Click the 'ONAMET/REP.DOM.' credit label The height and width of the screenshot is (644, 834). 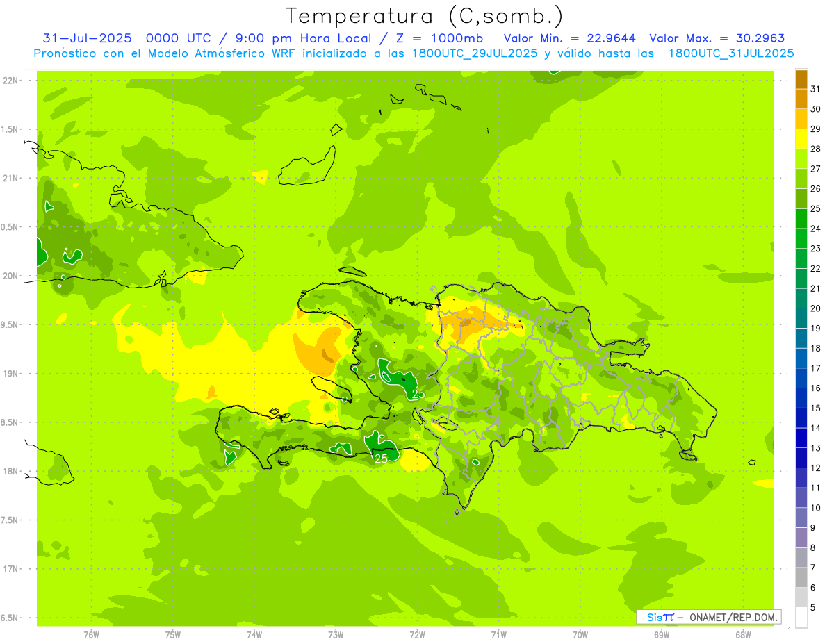(x=734, y=617)
